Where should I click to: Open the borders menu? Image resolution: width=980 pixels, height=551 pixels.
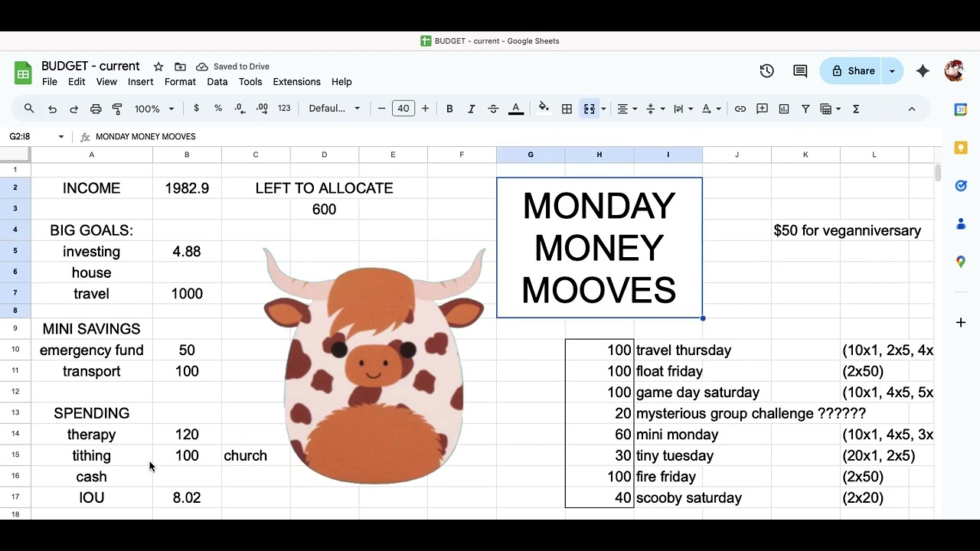coord(567,109)
